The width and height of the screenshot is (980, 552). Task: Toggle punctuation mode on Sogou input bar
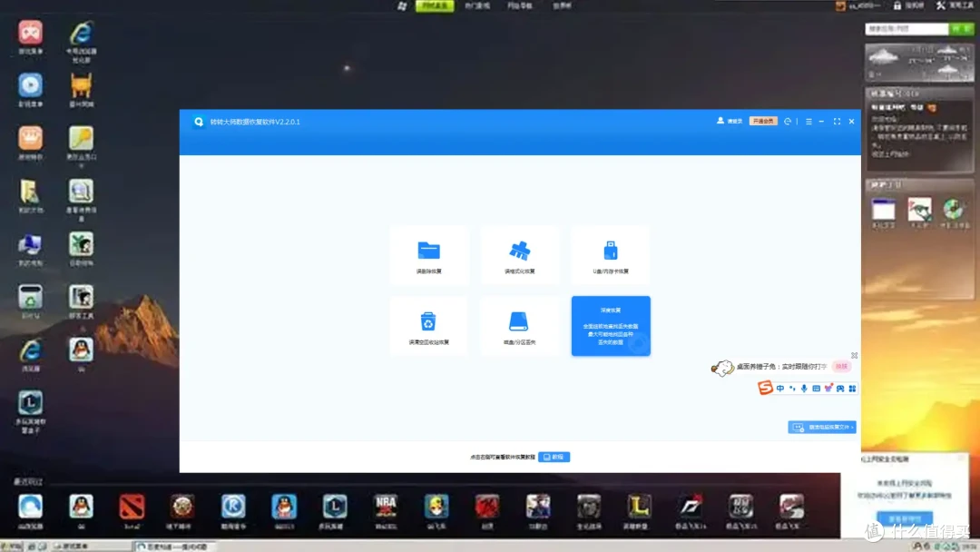pyautogui.click(x=792, y=389)
